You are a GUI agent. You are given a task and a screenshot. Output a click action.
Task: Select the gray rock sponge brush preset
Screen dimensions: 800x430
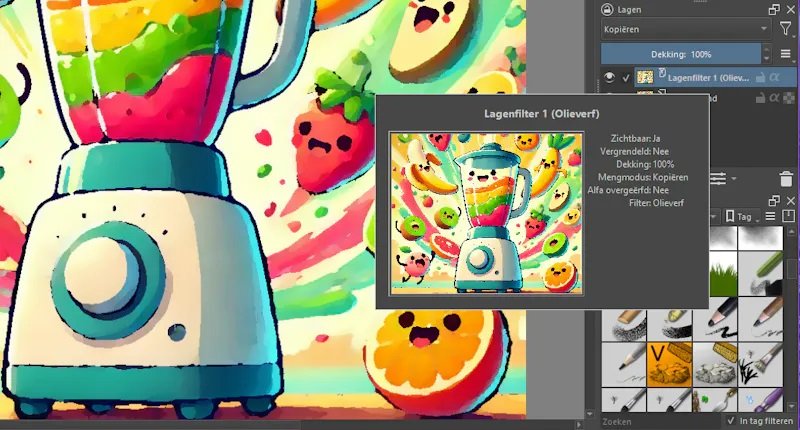pyautogui.click(x=715, y=364)
